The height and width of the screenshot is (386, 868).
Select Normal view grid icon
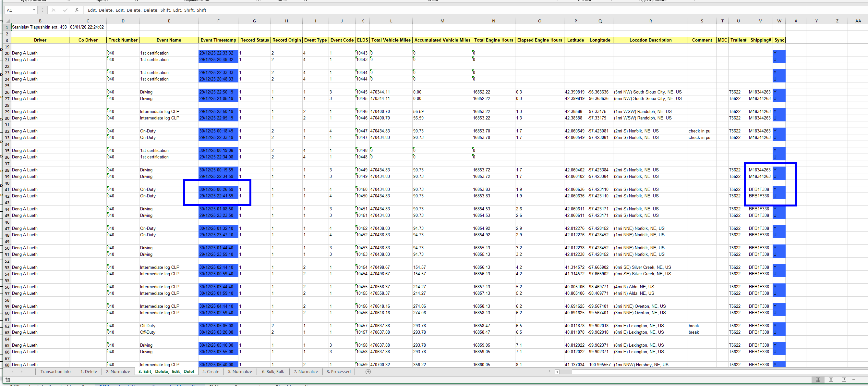click(x=818, y=380)
